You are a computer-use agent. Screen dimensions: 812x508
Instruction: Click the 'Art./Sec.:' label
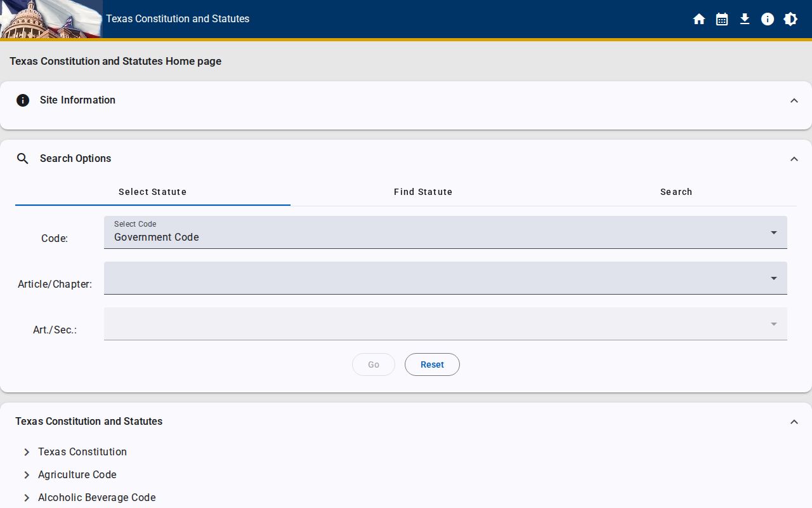pyautogui.click(x=55, y=330)
